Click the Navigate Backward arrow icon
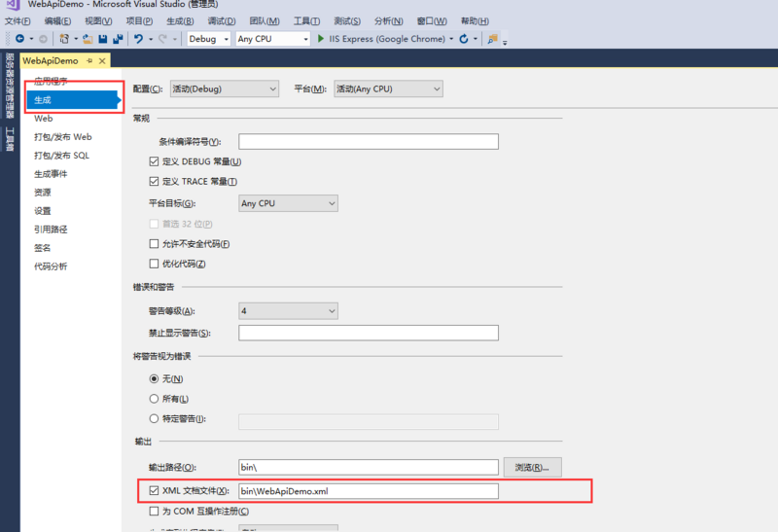The width and height of the screenshot is (778, 532). (19, 39)
